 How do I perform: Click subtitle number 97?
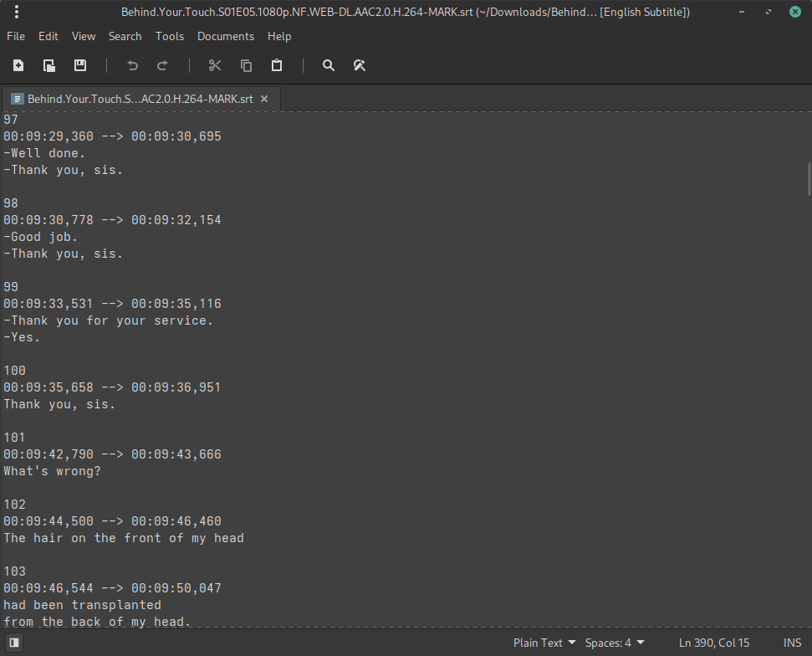(x=11, y=120)
